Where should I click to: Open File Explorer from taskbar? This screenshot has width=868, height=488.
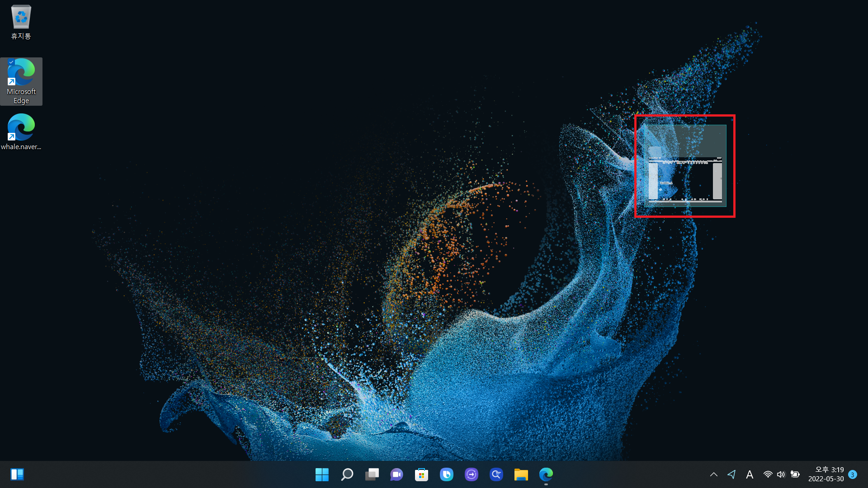pyautogui.click(x=521, y=474)
